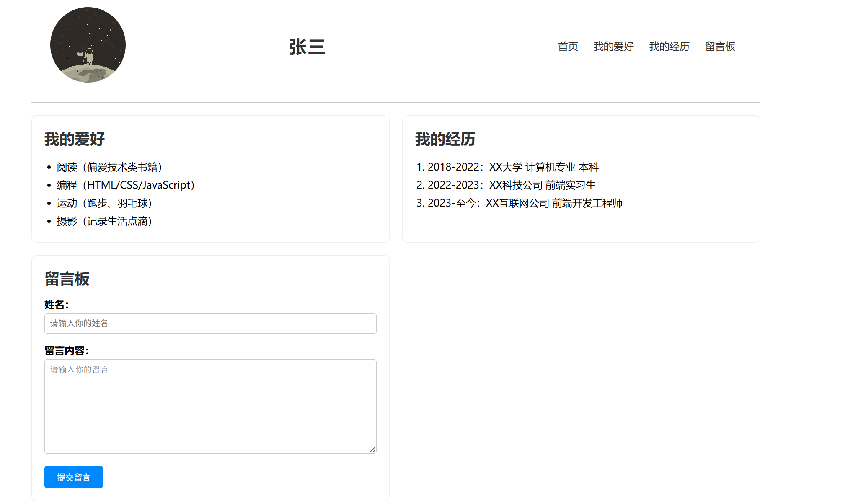Click the 编程（HTML/CSS/JavaScript）hobby item

[x=126, y=185]
